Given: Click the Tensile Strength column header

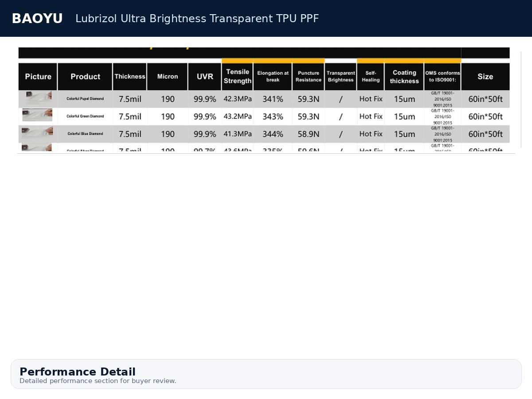Looking at the screenshot, I should (238, 77).
